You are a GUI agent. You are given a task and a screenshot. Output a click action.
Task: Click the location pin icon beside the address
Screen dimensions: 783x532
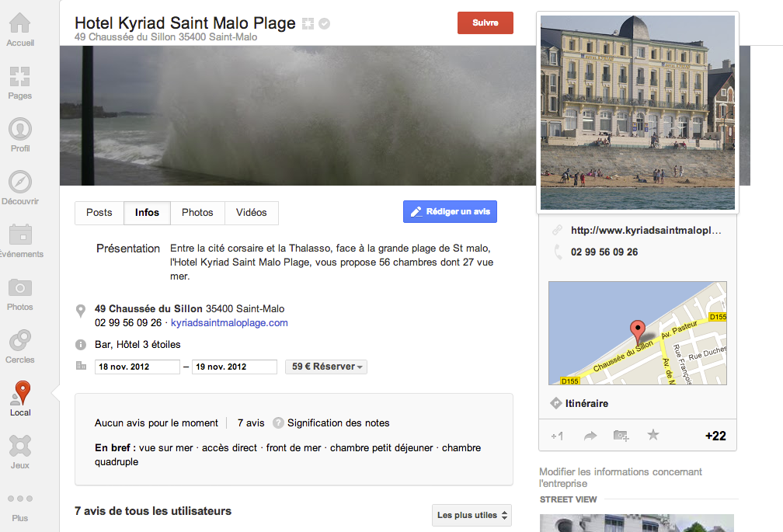(81, 311)
